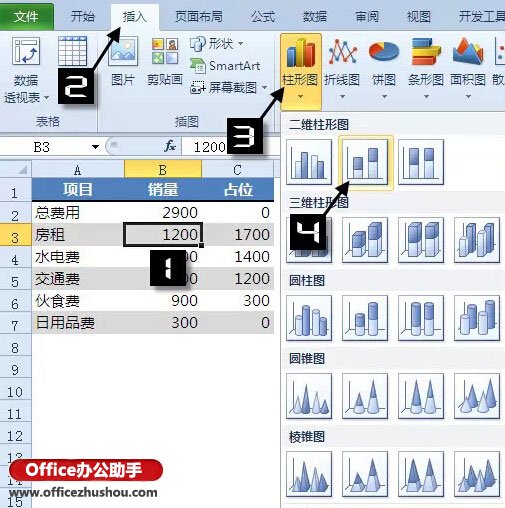Select the 2-D clustered column chart

[309, 162]
